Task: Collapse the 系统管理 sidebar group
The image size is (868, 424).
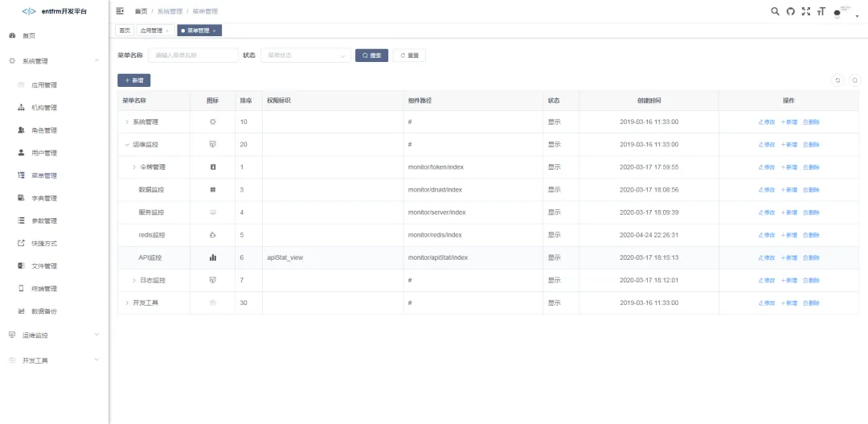Action: 54,61
